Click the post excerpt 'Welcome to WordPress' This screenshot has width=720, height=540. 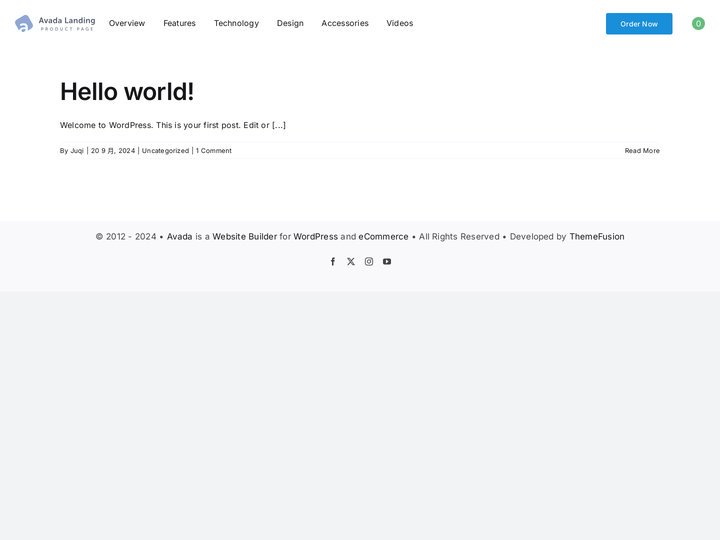173,125
